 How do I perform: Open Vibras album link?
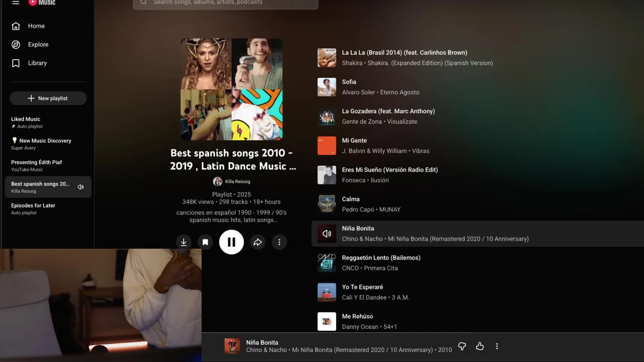pyautogui.click(x=420, y=151)
